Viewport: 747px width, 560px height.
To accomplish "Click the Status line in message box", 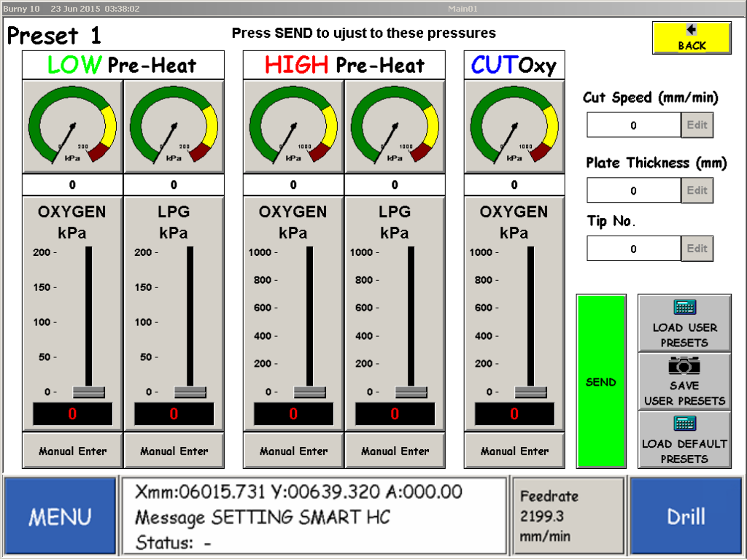I will [174, 542].
